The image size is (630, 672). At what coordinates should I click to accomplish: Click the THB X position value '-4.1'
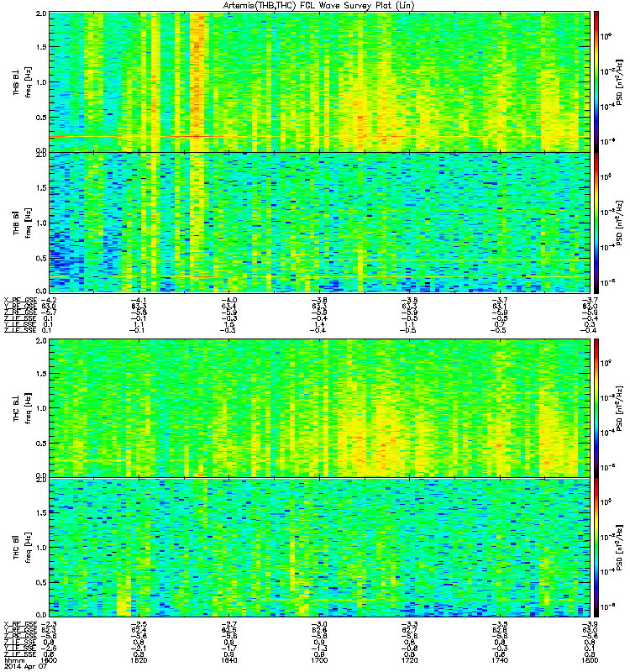139,300
